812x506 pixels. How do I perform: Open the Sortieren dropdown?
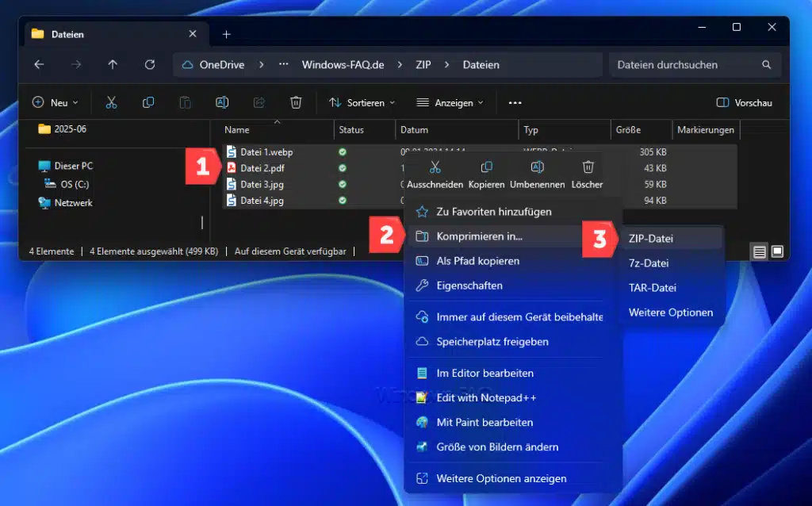click(x=362, y=102)
